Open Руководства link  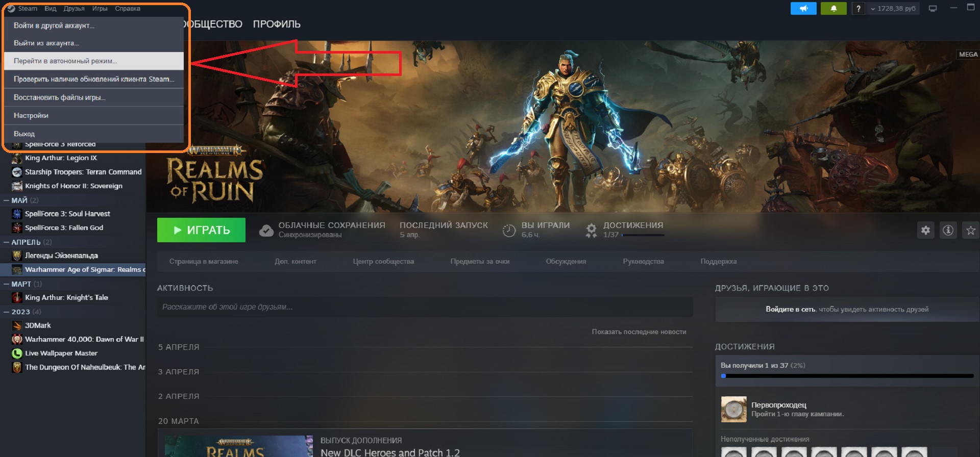point(643,262)
